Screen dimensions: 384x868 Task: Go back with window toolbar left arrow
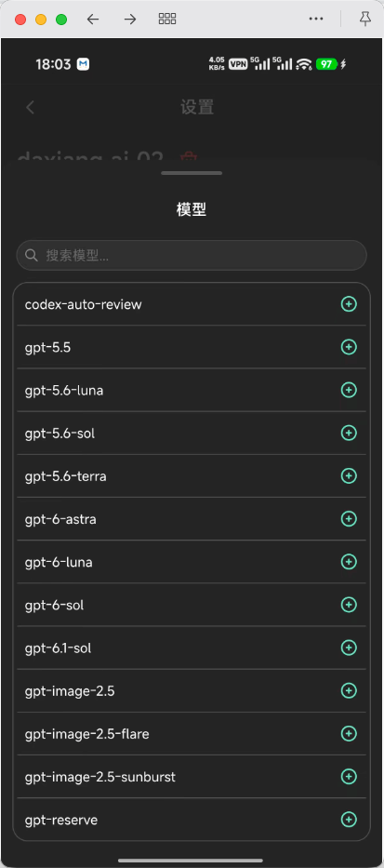click(93, 20)
